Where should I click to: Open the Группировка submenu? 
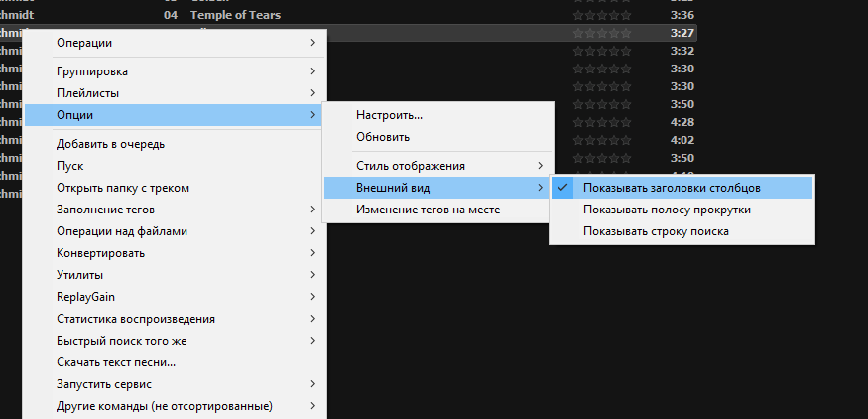pos(174,71)
